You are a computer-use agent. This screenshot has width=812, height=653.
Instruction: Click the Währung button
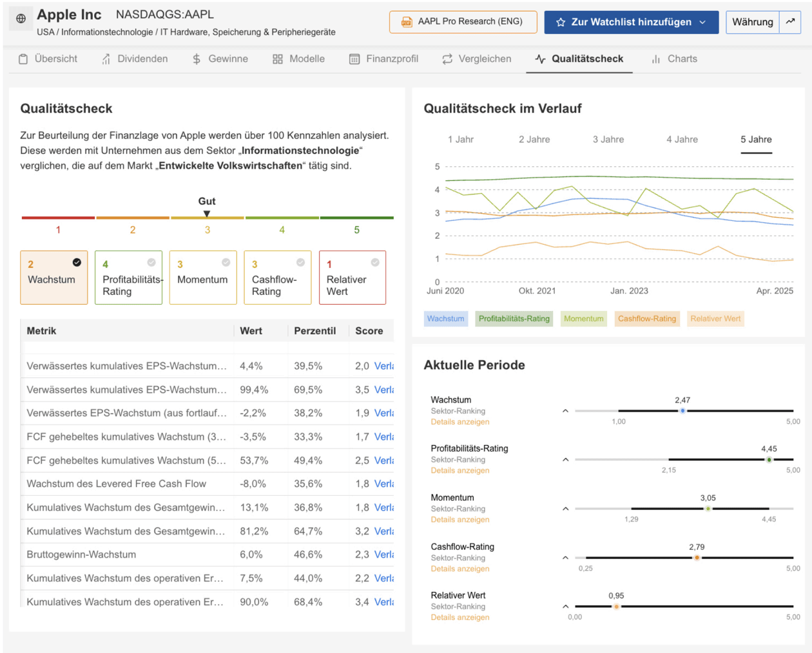(752, 22)
